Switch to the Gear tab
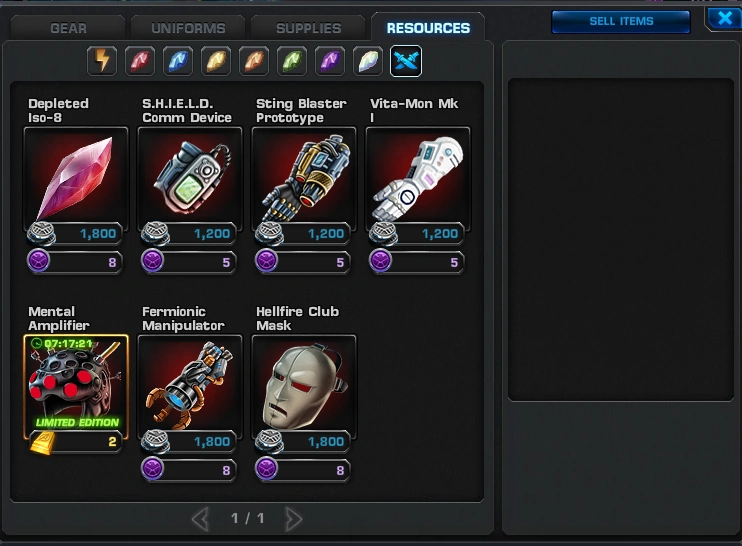This screenshot has height=546, width=742. (68, 28)
